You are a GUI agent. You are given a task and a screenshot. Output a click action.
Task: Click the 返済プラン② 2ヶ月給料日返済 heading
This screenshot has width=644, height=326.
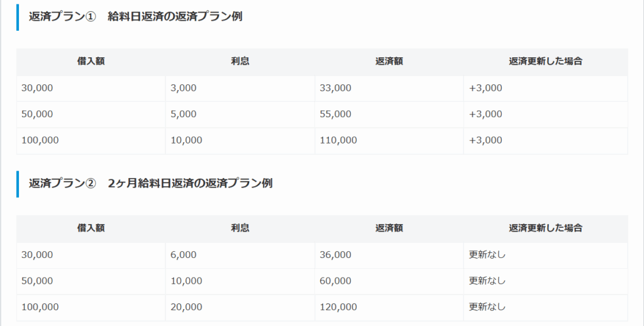click(150, 184)
